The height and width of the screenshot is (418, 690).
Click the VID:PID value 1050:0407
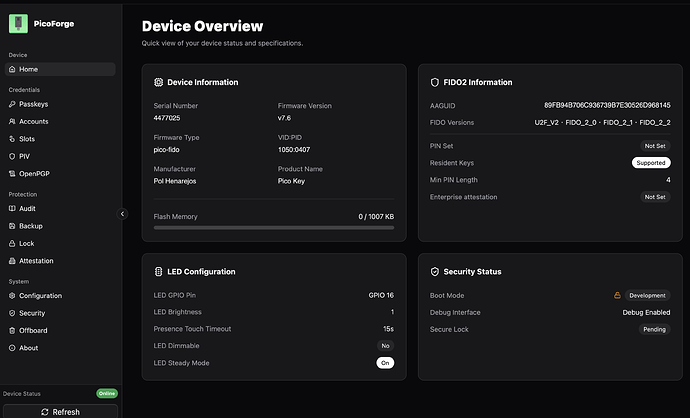point(294,150)
